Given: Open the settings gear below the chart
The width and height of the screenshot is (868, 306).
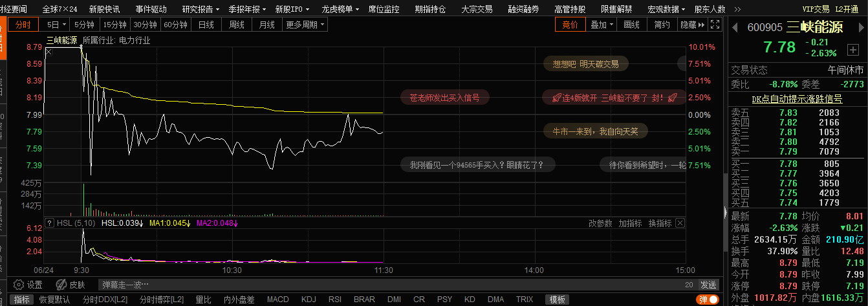Looking at the screenshot, I should click(x=19, y=285).
